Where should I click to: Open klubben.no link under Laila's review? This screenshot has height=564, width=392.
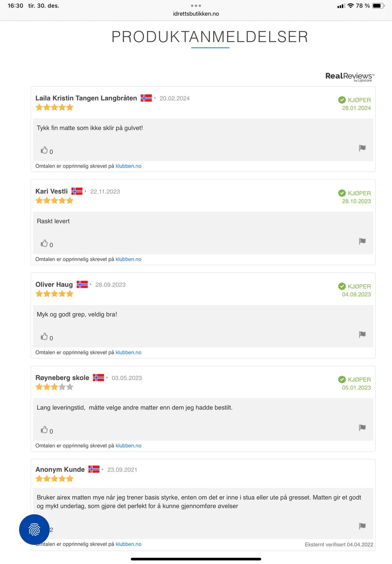pos(128,166)
